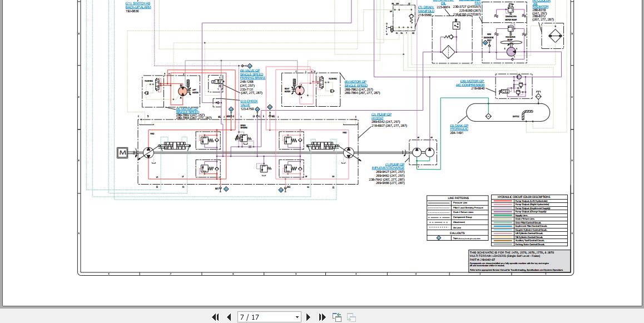Follow the (1) Pump GP Implement/Charge link
This screenshot has width=644, height=323.
pos(388,166)
